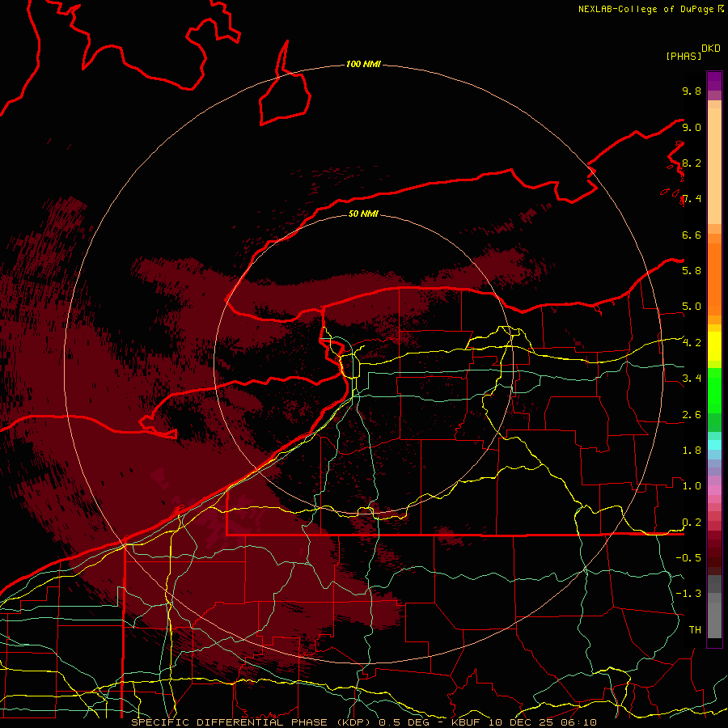Select the 5.0 value on color scale
This screenshot has height=728, width=728.
coord(692,307)
